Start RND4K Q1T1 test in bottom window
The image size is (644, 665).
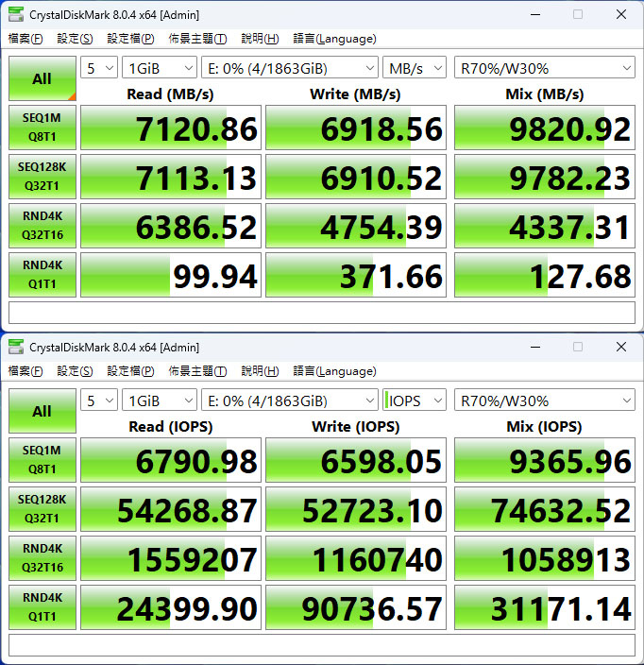42,607
